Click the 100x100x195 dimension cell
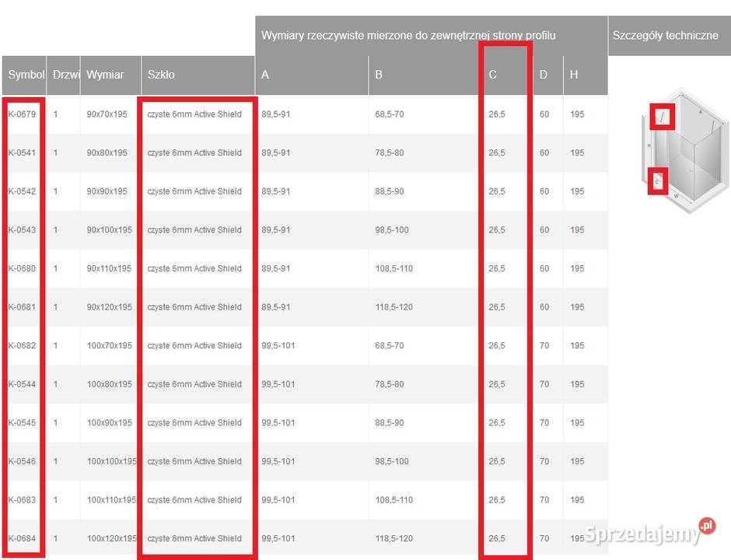 (x=111, y=461)
